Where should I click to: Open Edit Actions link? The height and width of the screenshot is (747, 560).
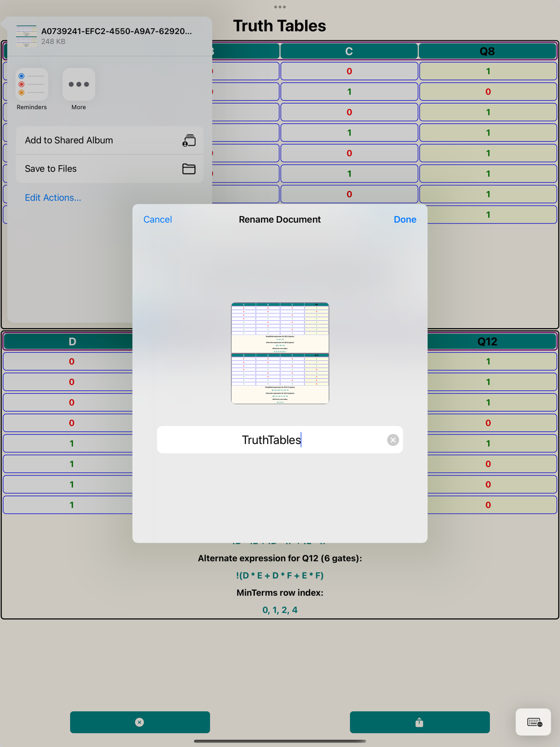(53, 198)
